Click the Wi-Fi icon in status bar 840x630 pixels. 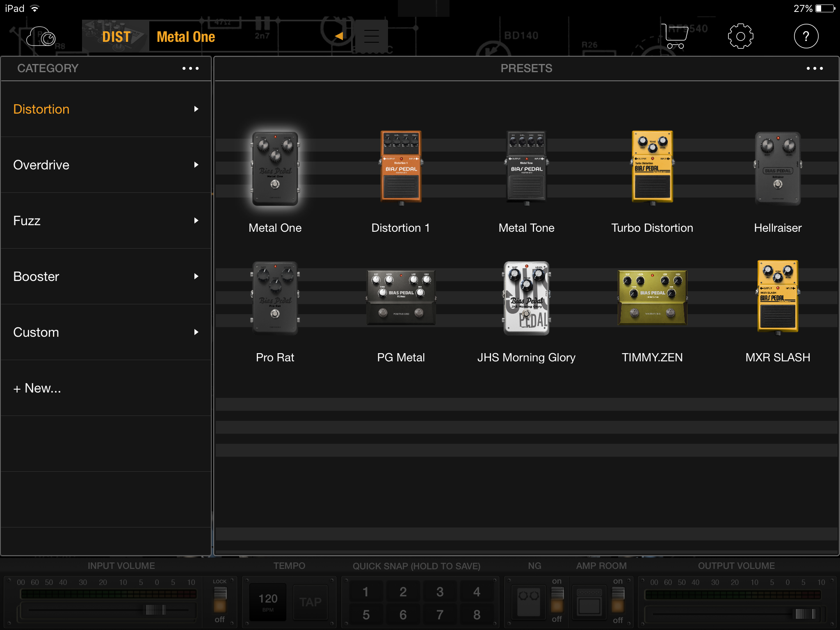[x=35, y=8]
